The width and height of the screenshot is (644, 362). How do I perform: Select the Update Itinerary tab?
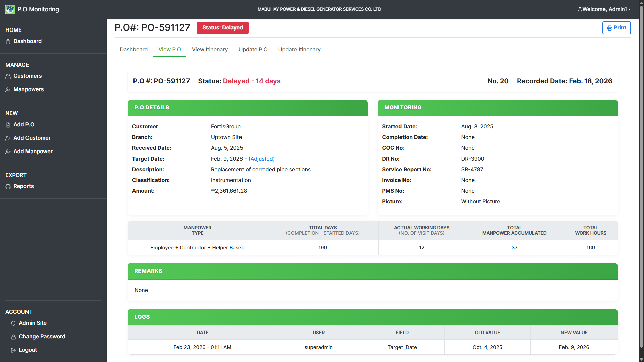[299, 50]
